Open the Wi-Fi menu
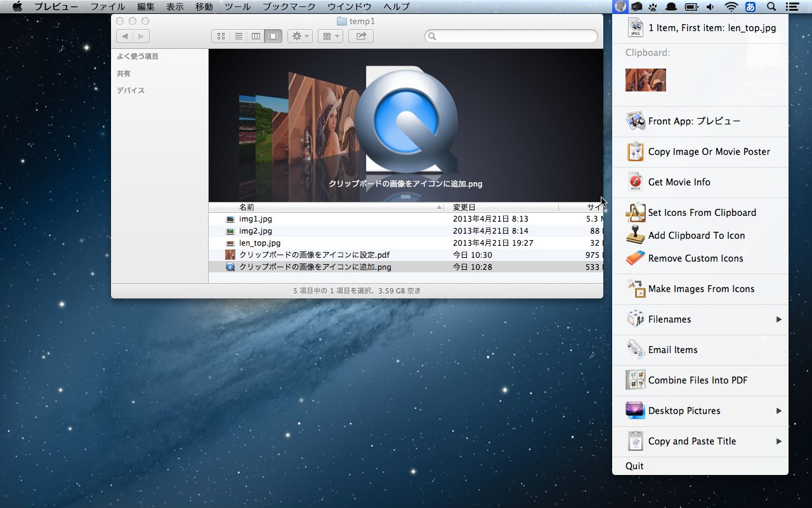The height and width of the screenshot is (508, 812). coord(731,7)
